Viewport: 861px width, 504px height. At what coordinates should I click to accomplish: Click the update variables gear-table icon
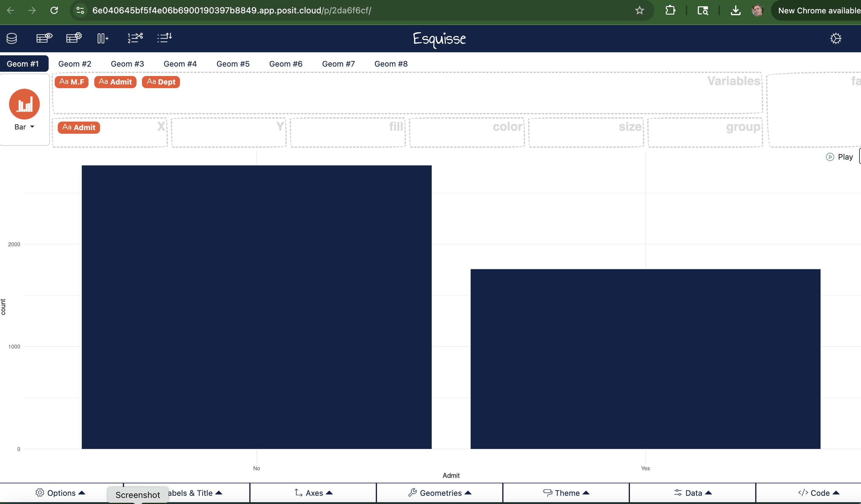(74, 38)
